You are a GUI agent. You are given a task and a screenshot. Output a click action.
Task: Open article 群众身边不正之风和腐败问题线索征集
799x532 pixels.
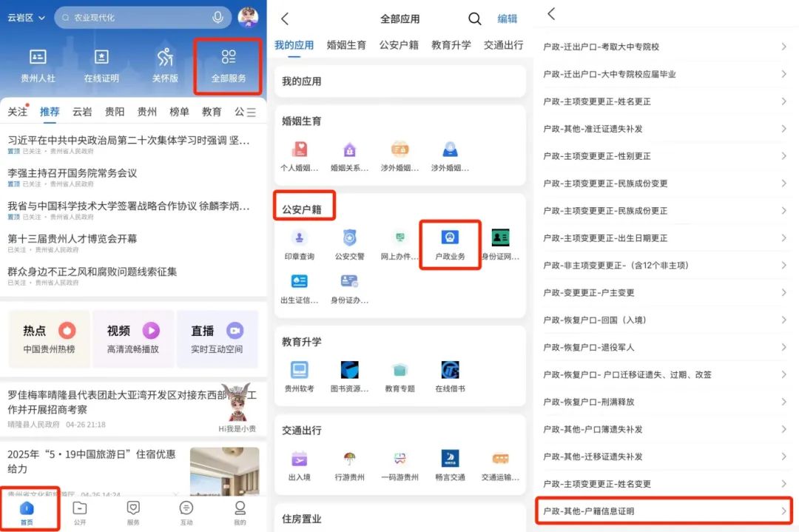point(92,271)
